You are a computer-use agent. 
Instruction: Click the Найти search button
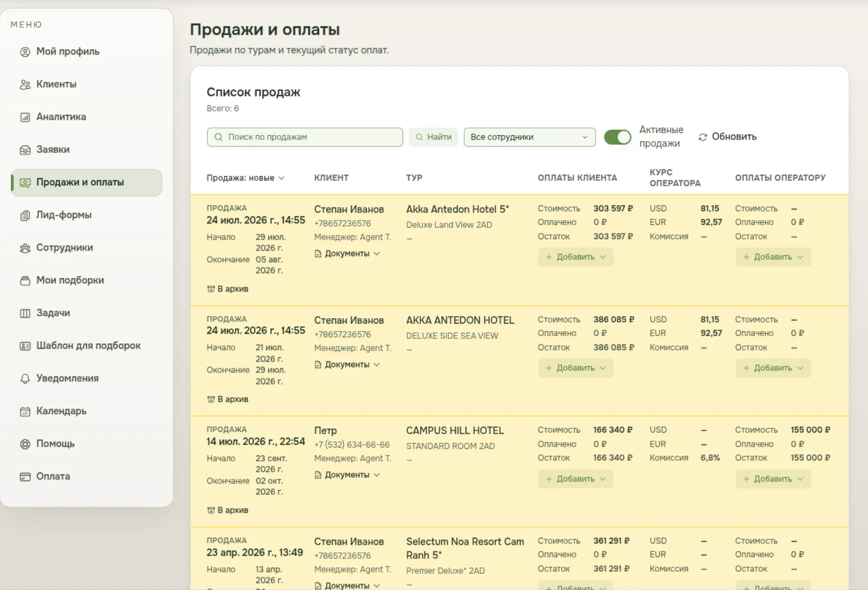(x=433, y=137)
